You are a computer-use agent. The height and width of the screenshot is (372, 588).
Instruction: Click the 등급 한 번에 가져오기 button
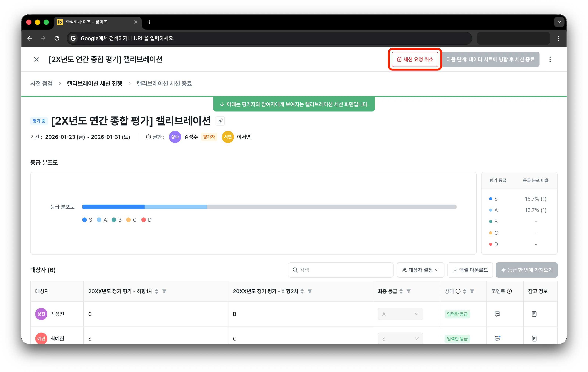(x=527, y=270)
